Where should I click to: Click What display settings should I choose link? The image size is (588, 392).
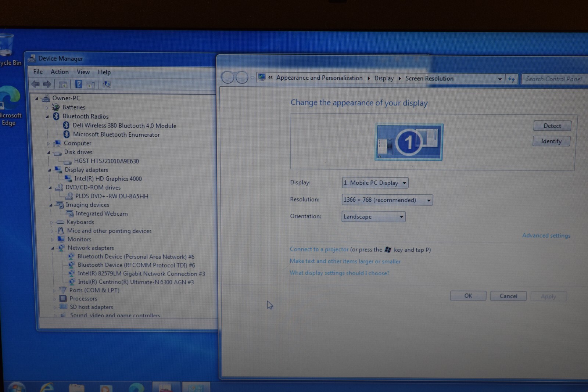pyautogui.click(x=340, y=273)
